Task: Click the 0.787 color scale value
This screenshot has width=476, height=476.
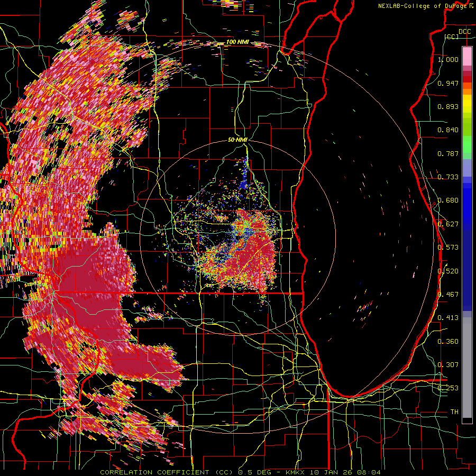Action: (448, 153)
